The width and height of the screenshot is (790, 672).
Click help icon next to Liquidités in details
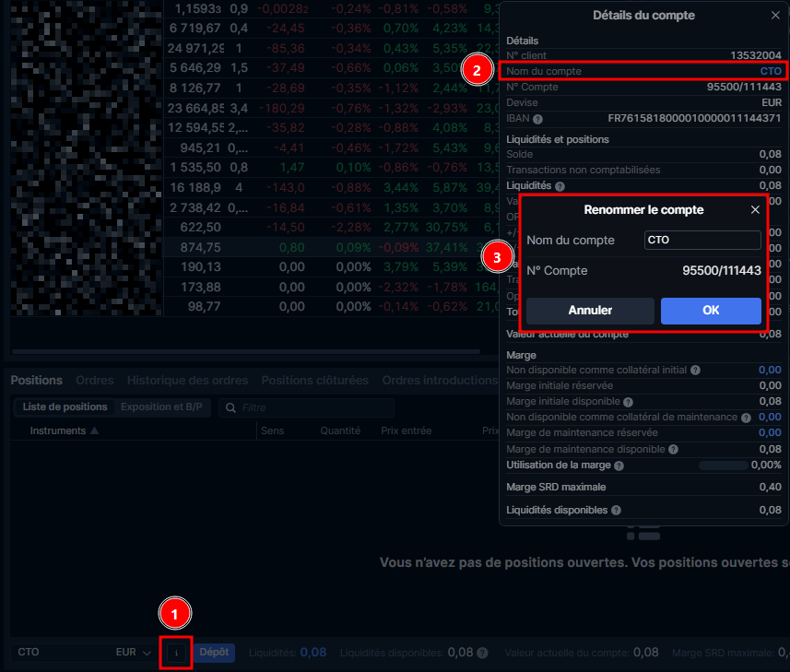[560, 186]
